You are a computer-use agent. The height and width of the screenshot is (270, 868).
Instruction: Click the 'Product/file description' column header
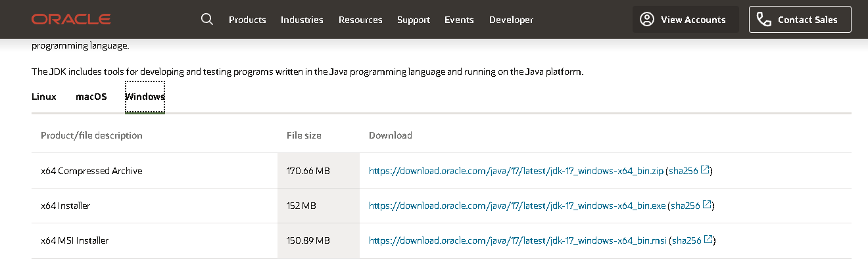click(x=91, y=135)
